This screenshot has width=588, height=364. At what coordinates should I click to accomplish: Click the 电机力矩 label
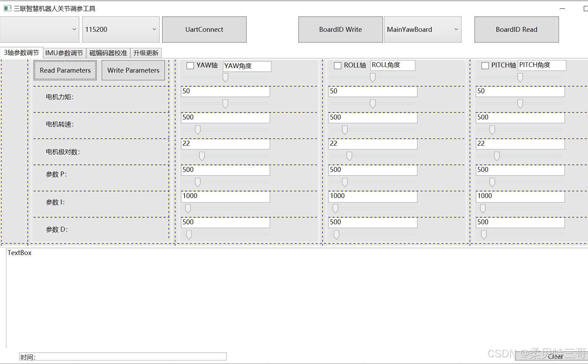pyautogui.click(x=60, y=97)
